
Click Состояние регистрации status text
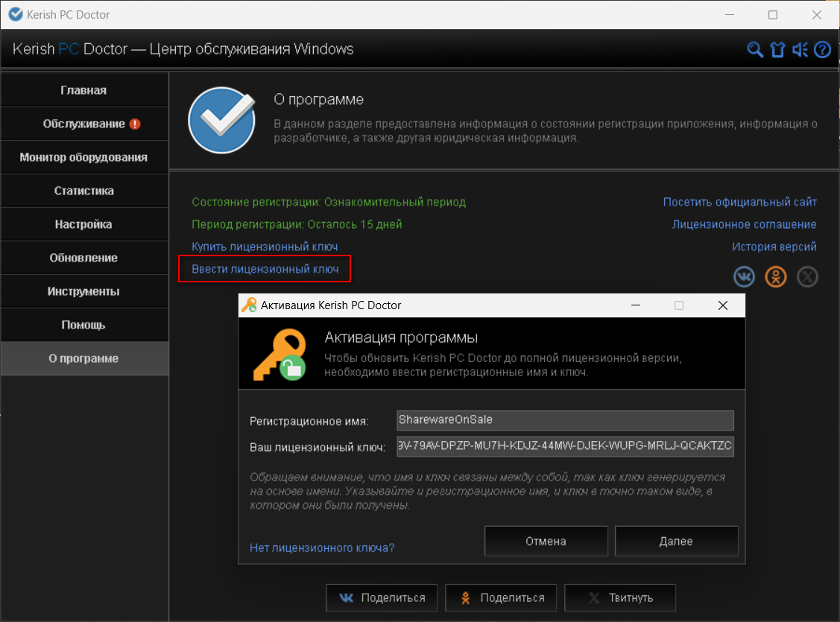329,202
